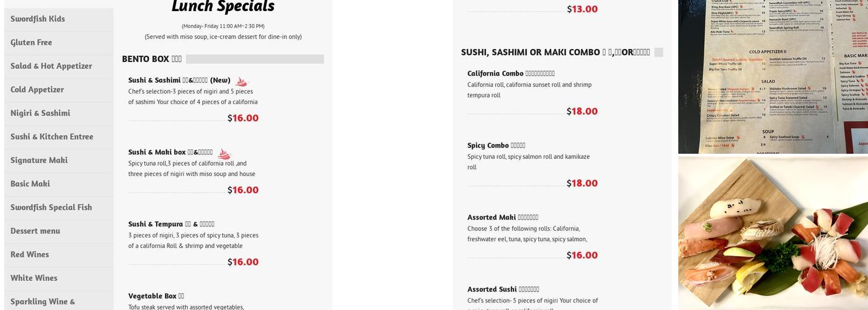Navigate to the Signature Maki menu

point(39,160)
